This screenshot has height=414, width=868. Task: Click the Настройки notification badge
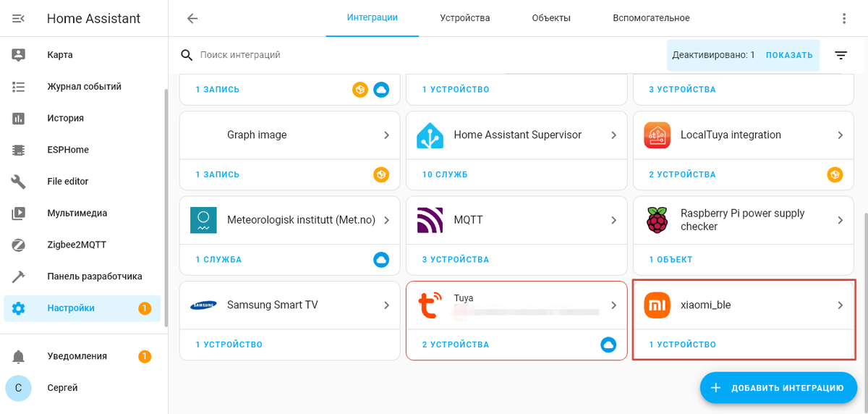tap(145, 308)
